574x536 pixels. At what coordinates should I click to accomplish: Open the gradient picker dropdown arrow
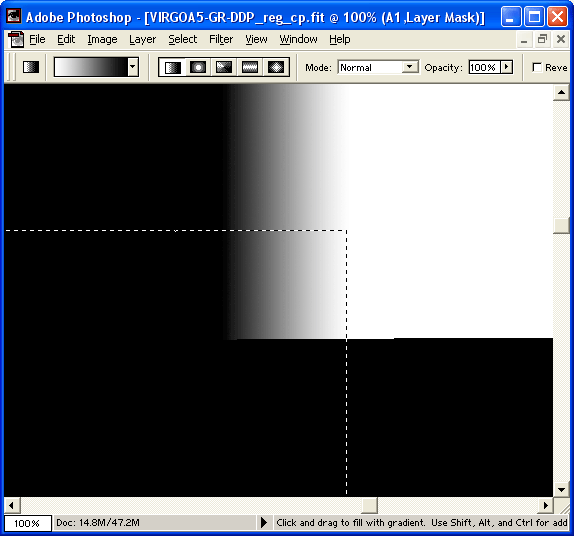coord(133,67)
